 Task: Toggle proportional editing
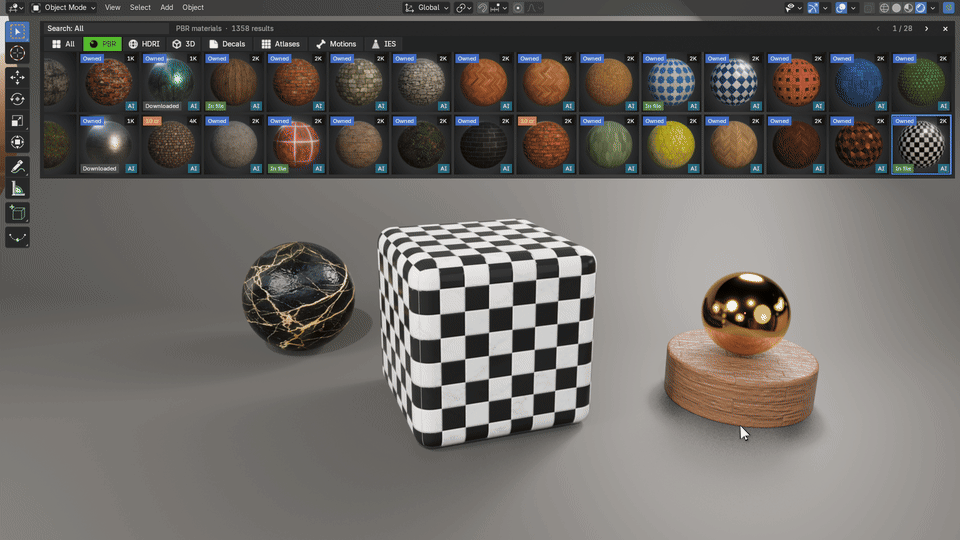click(518, 8)
